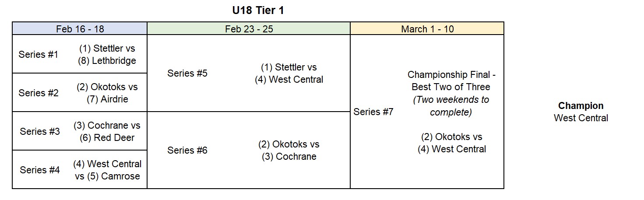Select Cochrane vs Red Deer matchup

point(107,132)
